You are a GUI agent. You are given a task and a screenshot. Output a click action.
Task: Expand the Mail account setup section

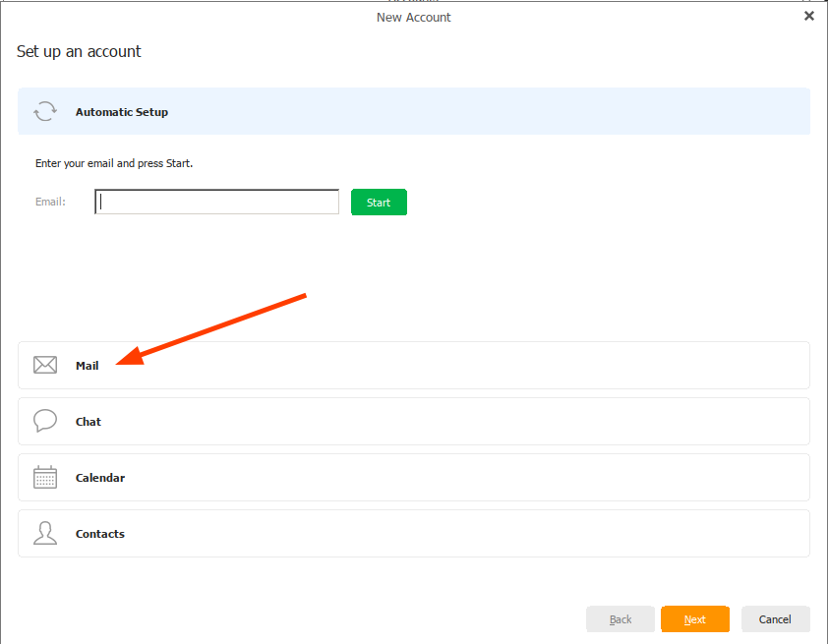(x=413, y=366)
